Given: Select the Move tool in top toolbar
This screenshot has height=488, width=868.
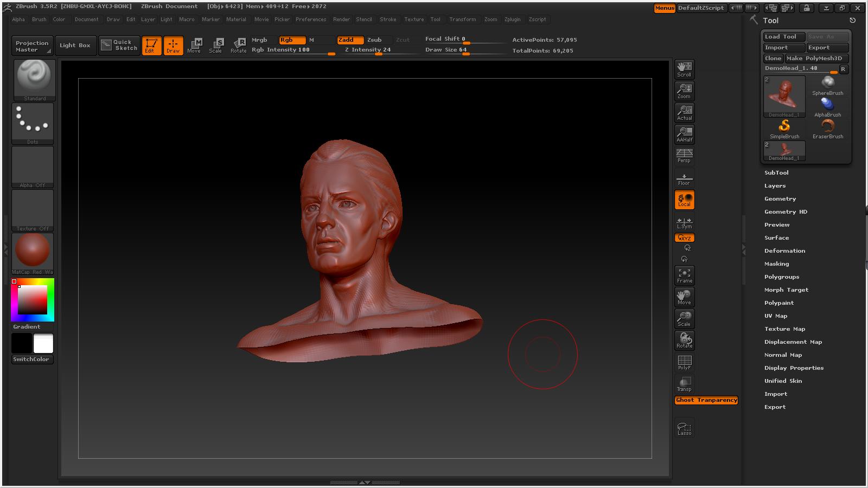Looking at the screenshot, I should [x=194, y=45].
